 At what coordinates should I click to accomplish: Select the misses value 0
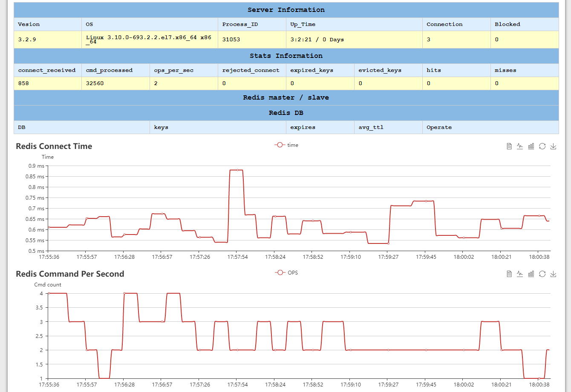pyautogui.click(x=525, y=83)
